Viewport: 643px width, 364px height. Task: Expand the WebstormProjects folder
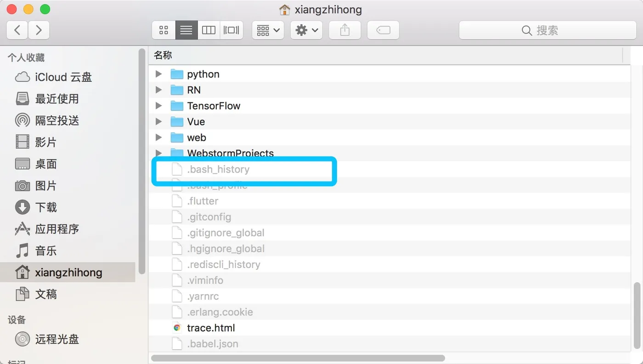pyautogui.click(x=159, y=153)
